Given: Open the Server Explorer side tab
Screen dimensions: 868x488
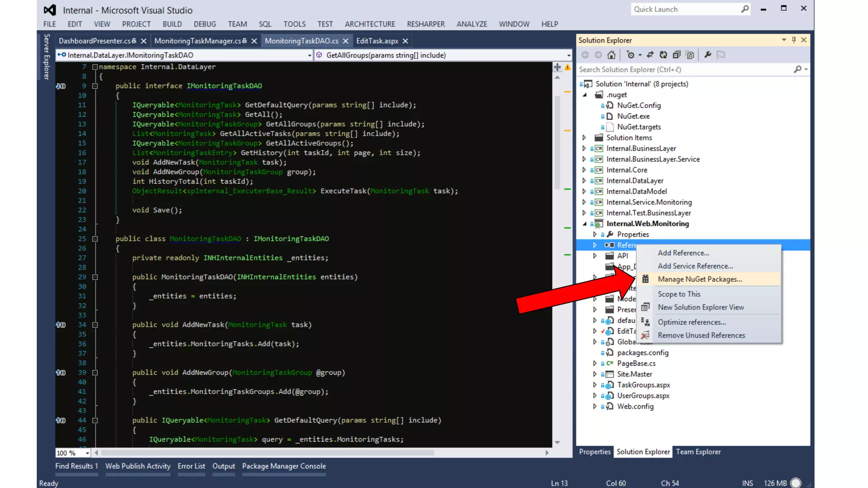Looking at the screenshot, I should click(x=47, y=56).
